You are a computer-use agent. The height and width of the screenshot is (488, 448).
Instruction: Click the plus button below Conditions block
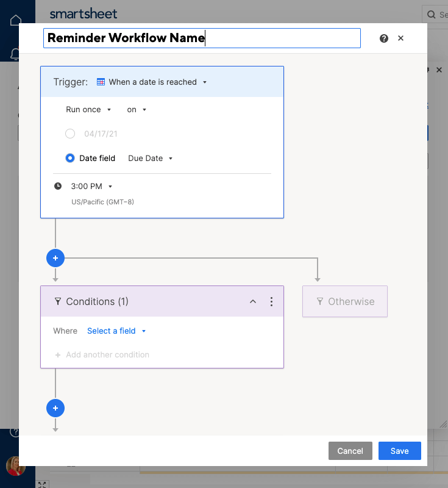click(55, 408)
